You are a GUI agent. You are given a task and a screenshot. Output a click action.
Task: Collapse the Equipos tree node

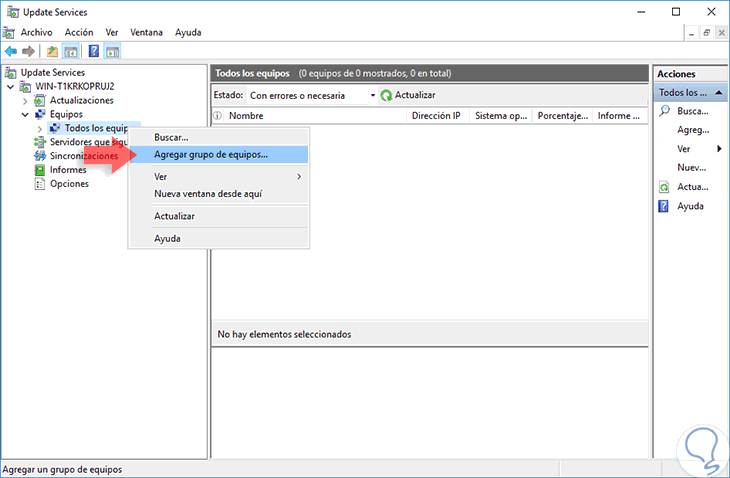[25, 114]
